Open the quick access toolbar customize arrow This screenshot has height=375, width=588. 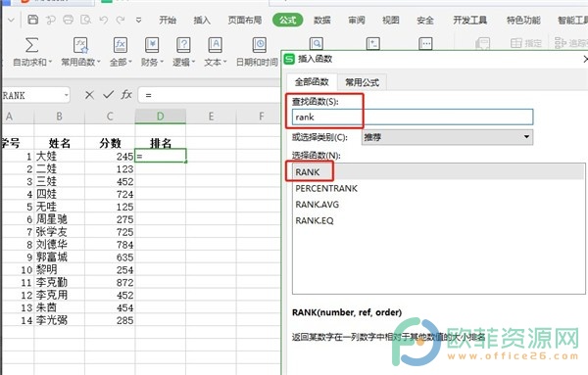139,20
